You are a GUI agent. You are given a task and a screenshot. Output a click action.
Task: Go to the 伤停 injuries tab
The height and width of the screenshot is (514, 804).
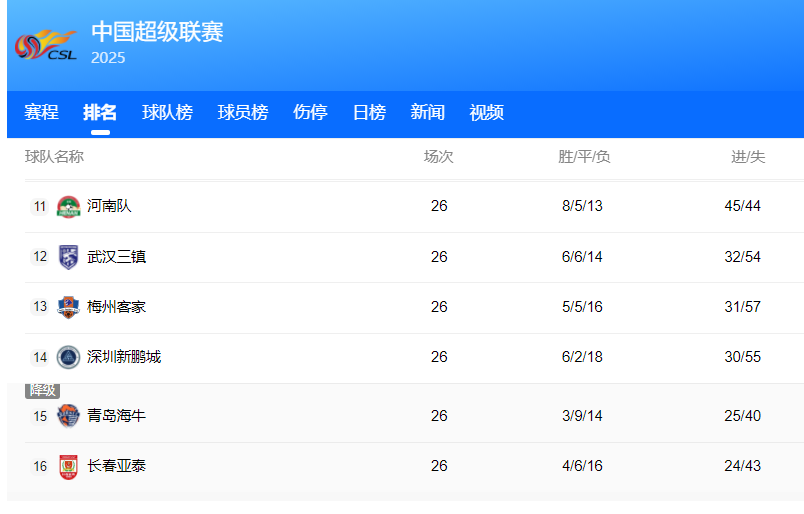[x=310, y=113]
